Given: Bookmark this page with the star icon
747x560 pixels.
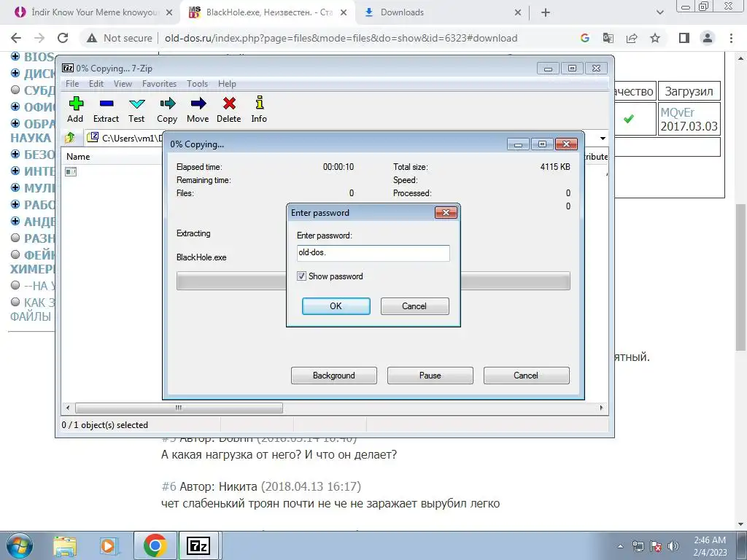Looking at the screenshot, I should [655, 38].
